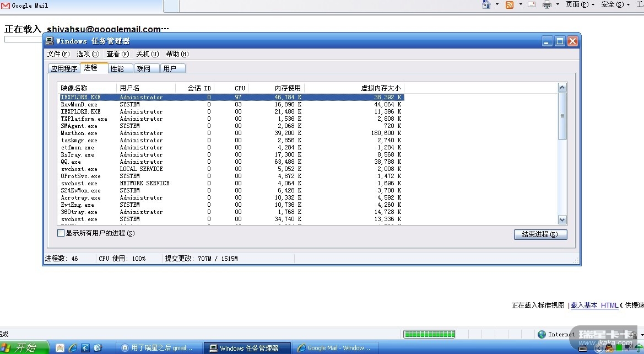
Task: Sort by the 虚拟内存大小 column header
Action: click(x=354, y=88)
